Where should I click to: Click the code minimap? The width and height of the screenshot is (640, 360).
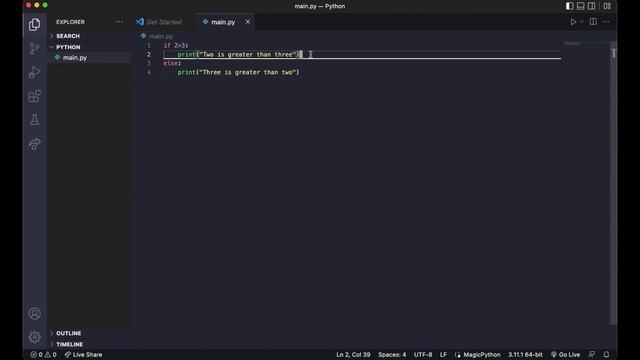point(572,44)
